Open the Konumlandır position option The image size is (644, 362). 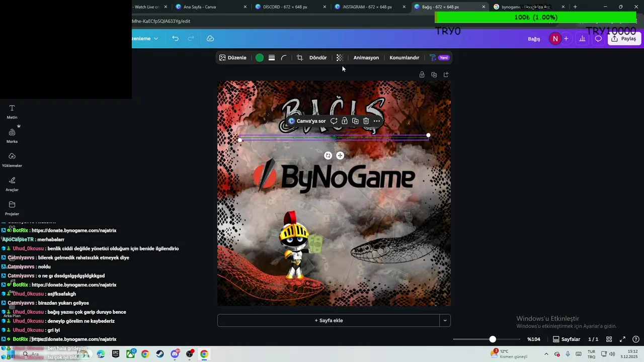405,58
